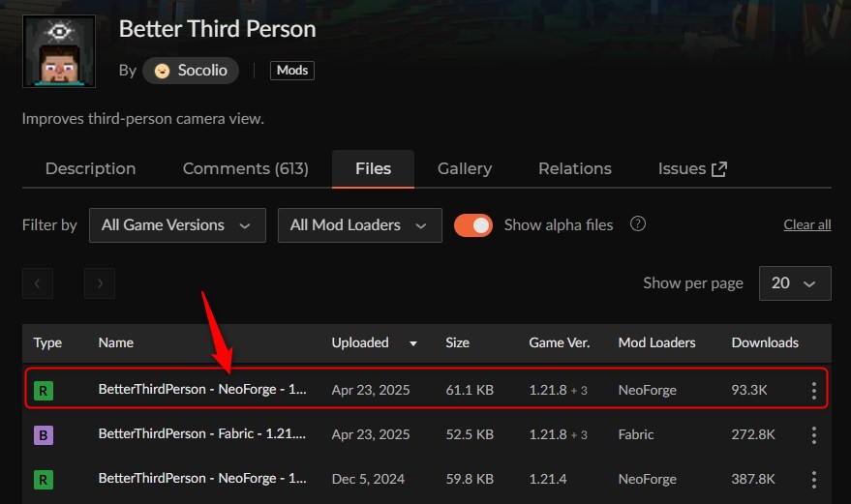The width and height of the screenshot is (851, 504).
Task: Click the release R badge on 61.1 KB row
Action: (44, 390)
